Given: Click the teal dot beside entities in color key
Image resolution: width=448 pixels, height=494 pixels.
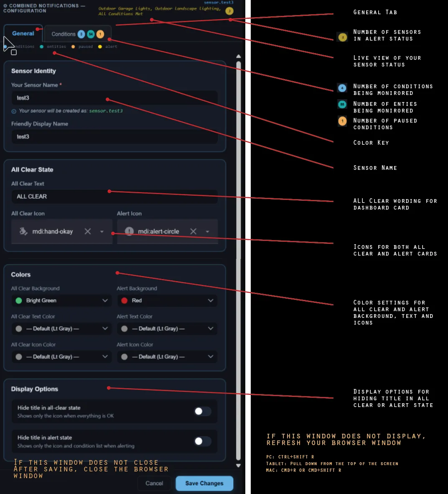Looking at the screenshot, I should pos(41,46).
